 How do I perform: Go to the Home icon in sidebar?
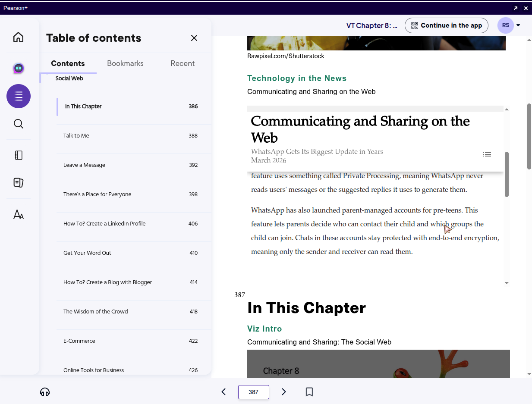tap(18, 38)
